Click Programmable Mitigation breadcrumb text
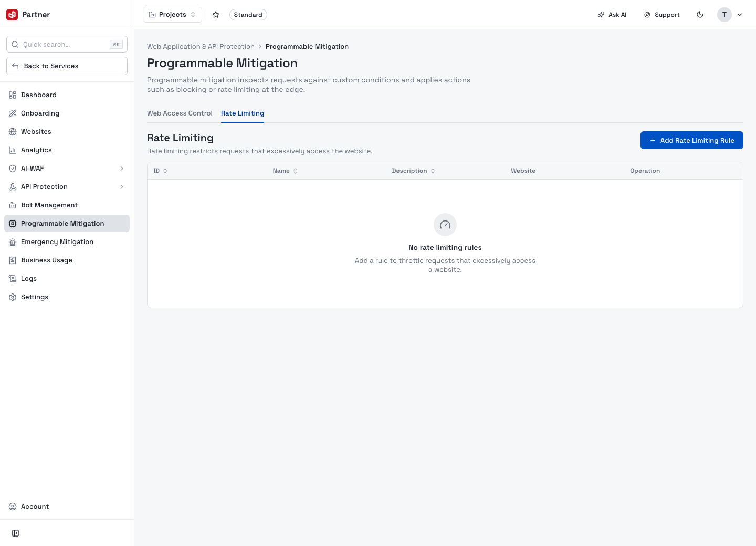This screenshot has width=756, height=546. (x=307, y=47)
